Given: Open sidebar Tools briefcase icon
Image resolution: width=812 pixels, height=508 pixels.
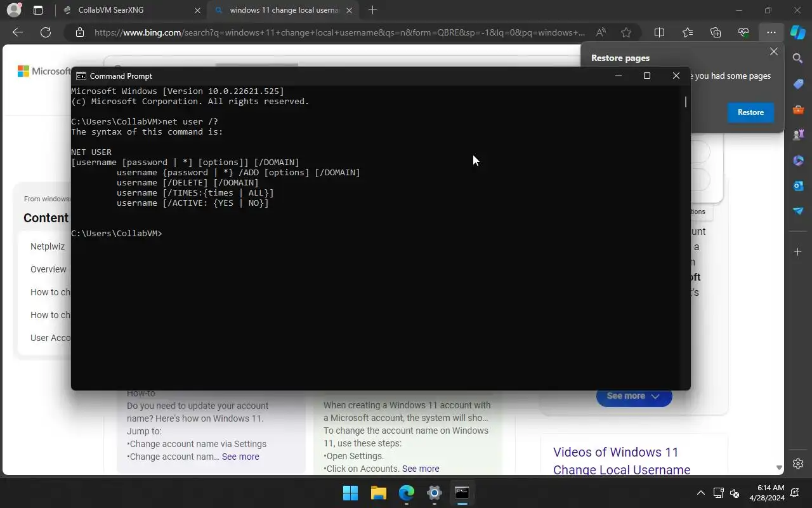Looking at the screenshot, I should click(798, 109).
